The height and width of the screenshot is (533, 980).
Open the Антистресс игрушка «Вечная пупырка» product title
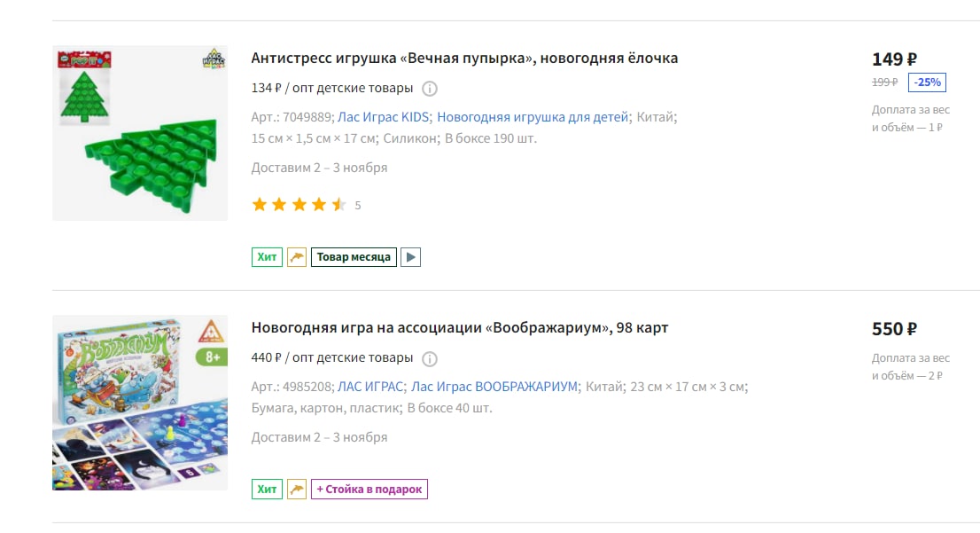464,59
